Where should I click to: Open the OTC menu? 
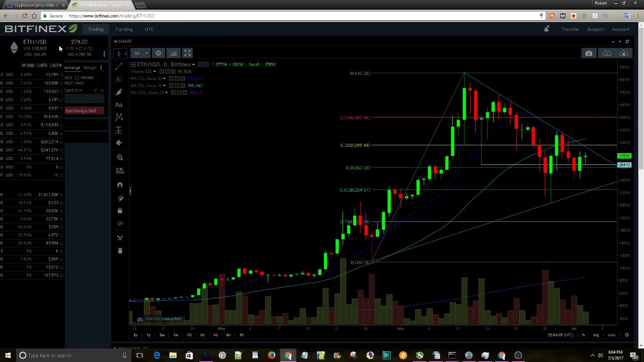pyautogui.click(x=149, y=29)
